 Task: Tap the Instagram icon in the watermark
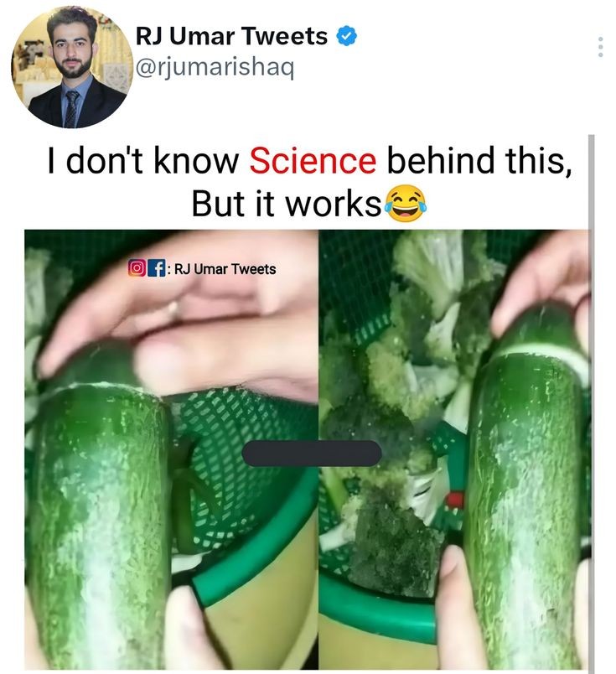137,268
